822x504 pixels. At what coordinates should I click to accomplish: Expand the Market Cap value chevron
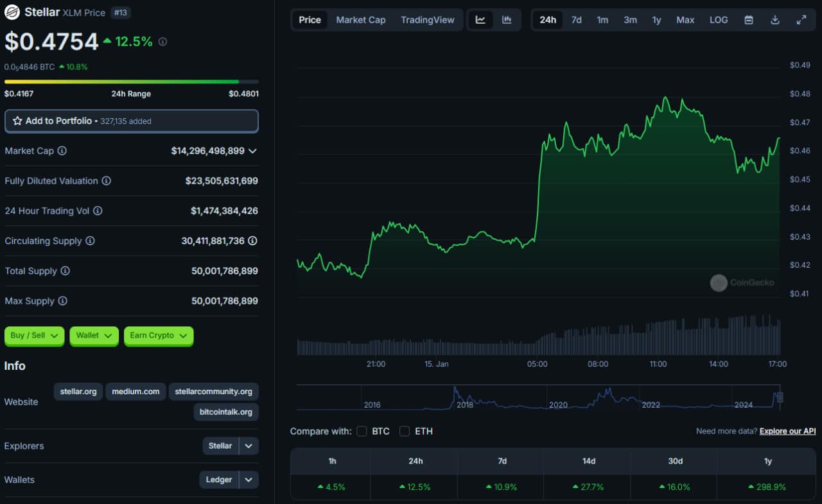[x=252, y=151]
